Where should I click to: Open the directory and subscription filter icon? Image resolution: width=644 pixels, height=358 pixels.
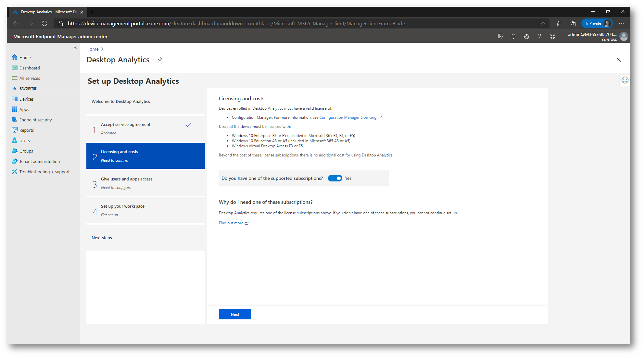tap(500, 36)
